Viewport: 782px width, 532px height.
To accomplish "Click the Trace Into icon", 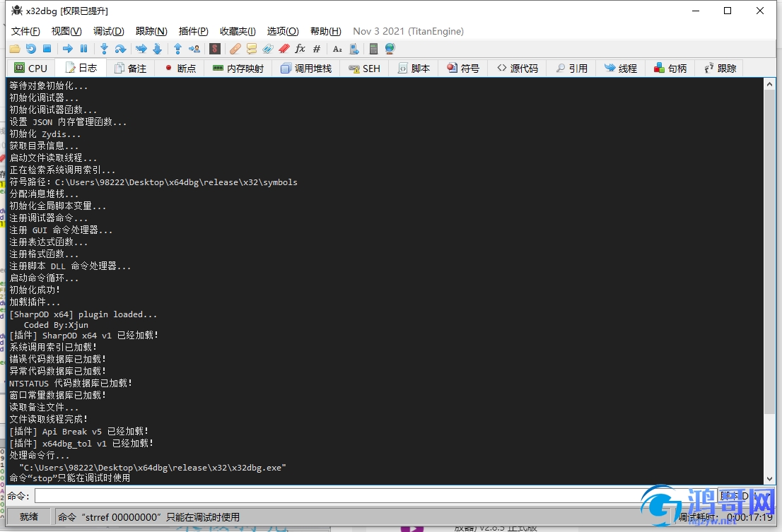I will tap(141, 49).
